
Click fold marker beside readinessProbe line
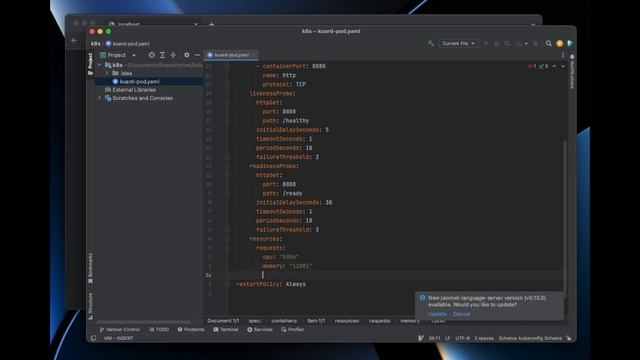tap(227, 166)
